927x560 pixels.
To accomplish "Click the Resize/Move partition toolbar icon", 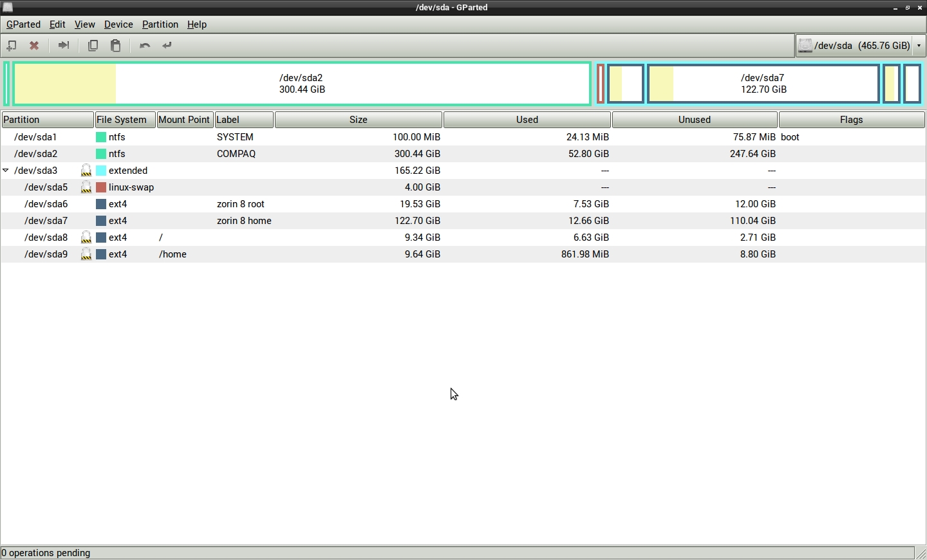I will pos(64,46).
